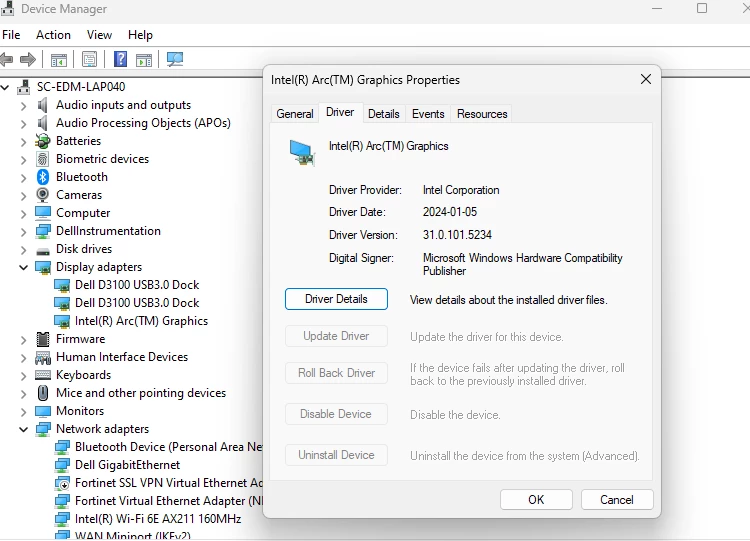Click the SC-EDM-LAP040 computer icon
The image size is (750, 541).
(x=23, y=87)
